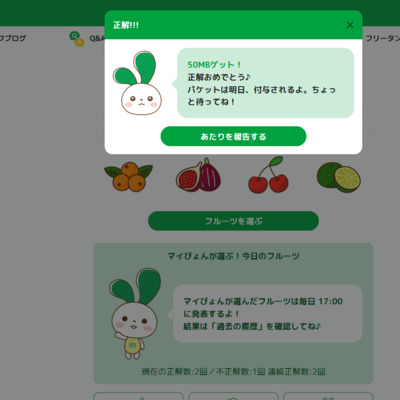Select the green lime fruit icon
The width and height of the screenshot is (400, 400).
click(338, 178)
